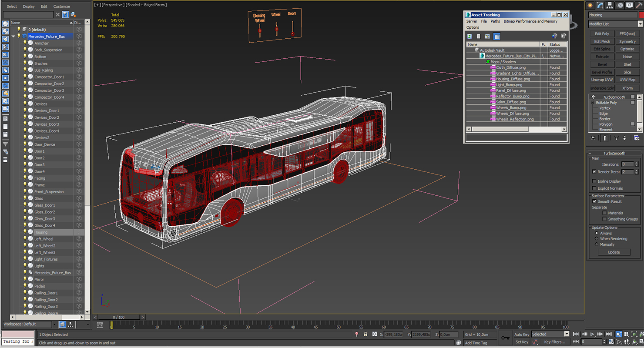Click the Update button in TurboSmooth

[614, 252]
